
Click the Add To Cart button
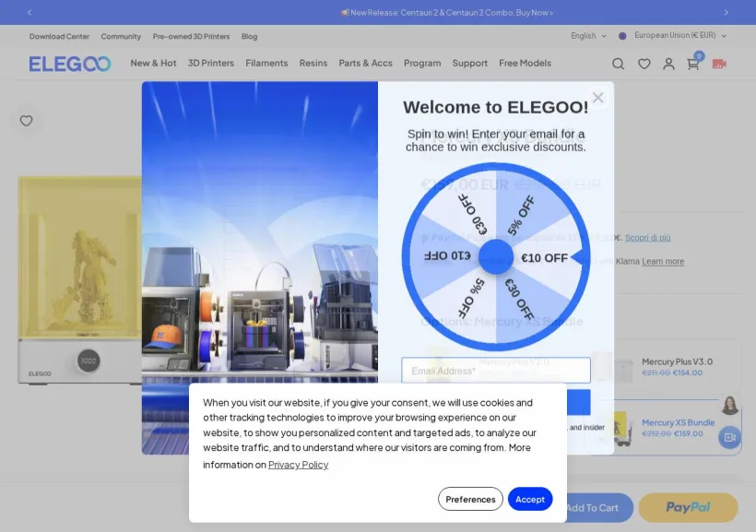point(592,507)
